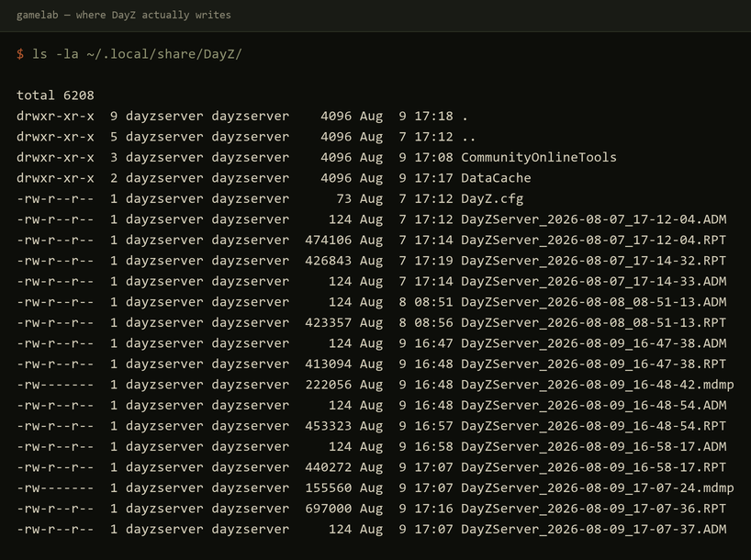751x560 pixels.
Task: Click the size value '440272'
Action: [329, 467]
